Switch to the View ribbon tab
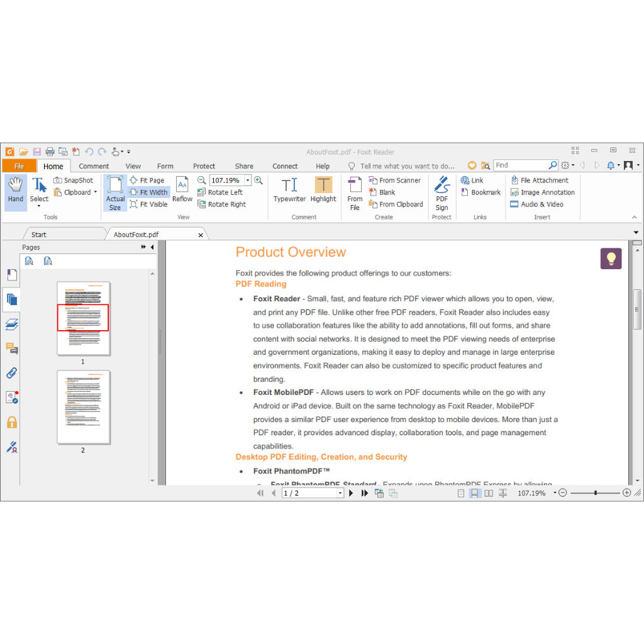The height and width of the screenshot is (644, 644). click(x=133, y=166)
